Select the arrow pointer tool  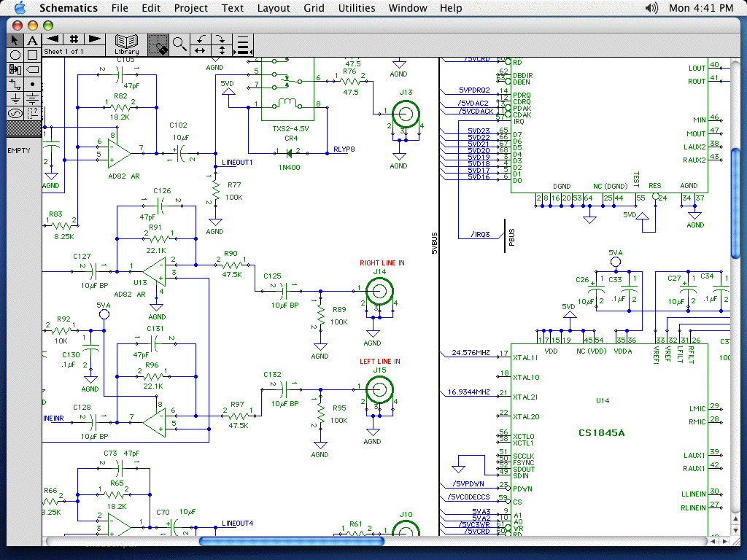coord(15,40)
